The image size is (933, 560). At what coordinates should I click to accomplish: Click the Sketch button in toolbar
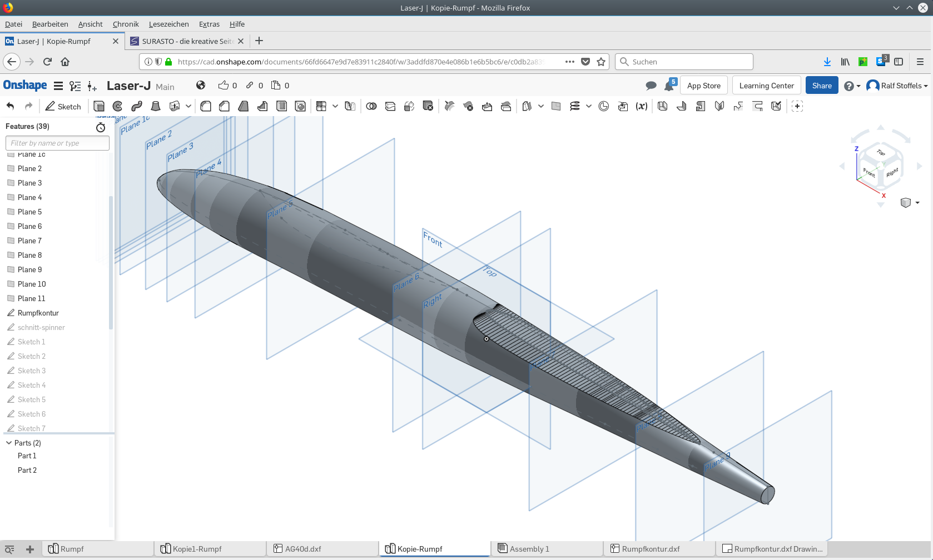pos(63,106)
